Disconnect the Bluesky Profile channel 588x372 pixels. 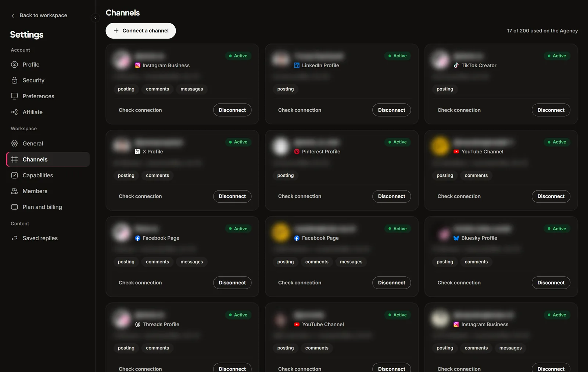tap(551, 283)
